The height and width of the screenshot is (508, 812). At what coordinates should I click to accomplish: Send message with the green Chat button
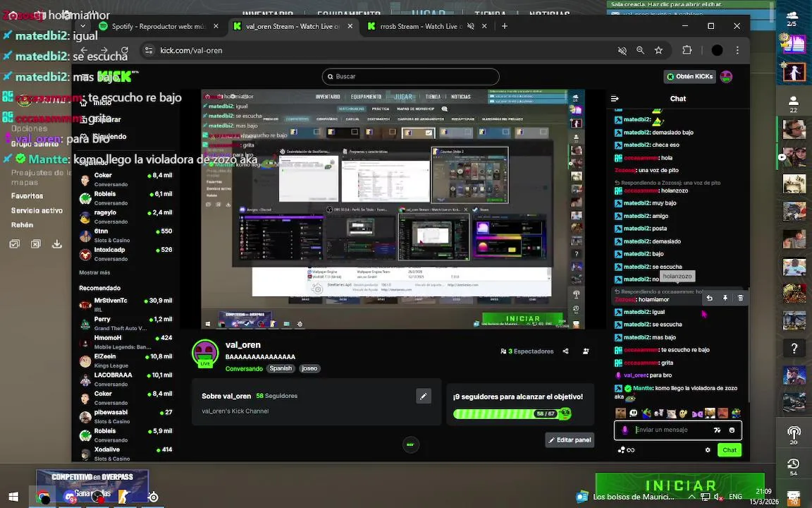pos(729,450)
